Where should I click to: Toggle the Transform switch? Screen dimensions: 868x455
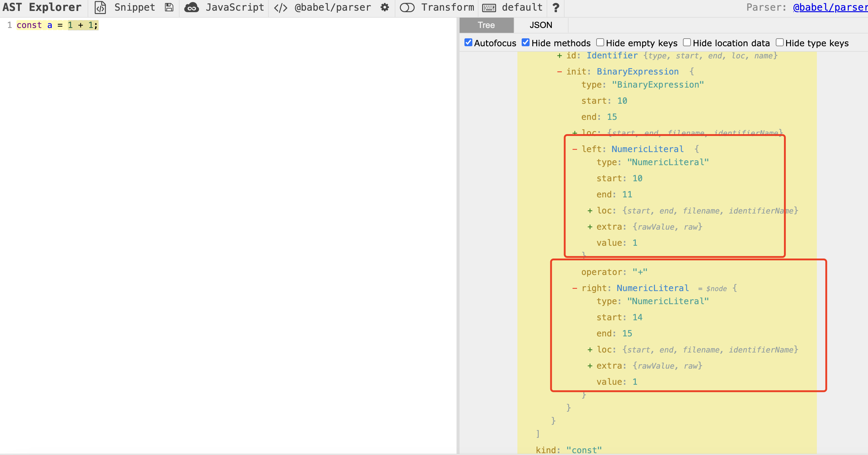[x=407, y=7]
